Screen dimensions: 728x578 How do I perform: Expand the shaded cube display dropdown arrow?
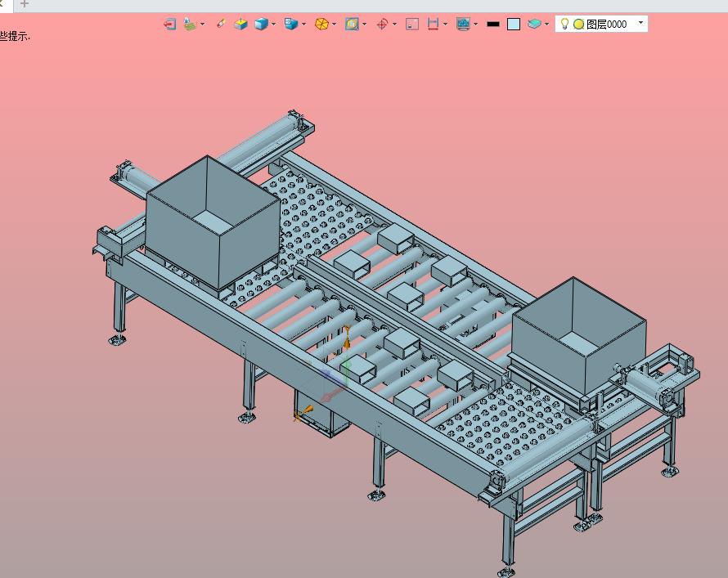(x=274, y=25)
